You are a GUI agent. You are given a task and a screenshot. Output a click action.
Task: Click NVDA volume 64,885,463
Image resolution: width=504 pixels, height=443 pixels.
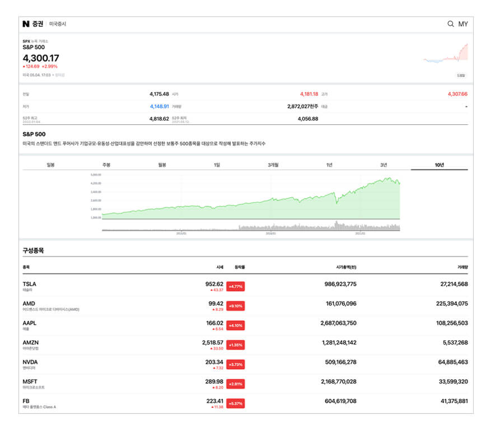coord(453,362)
